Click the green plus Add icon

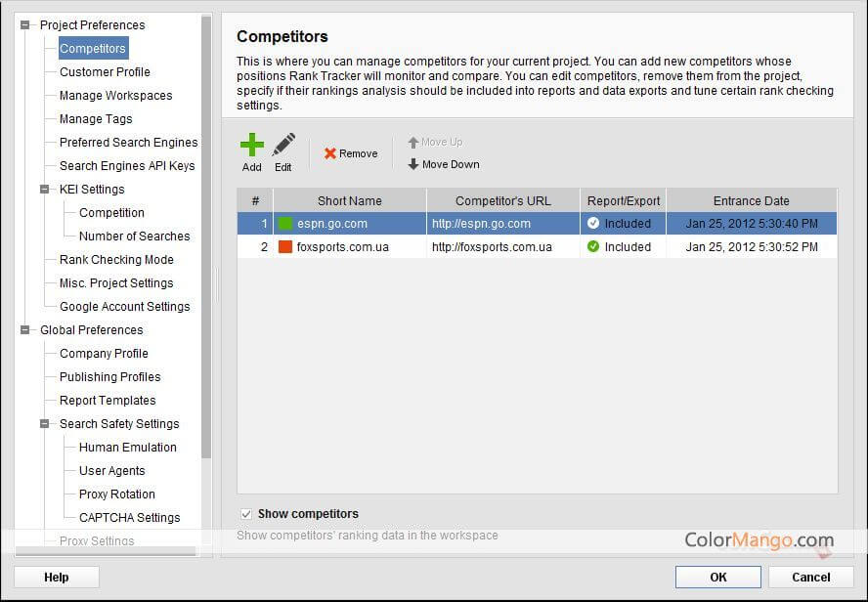pos(252,146)
